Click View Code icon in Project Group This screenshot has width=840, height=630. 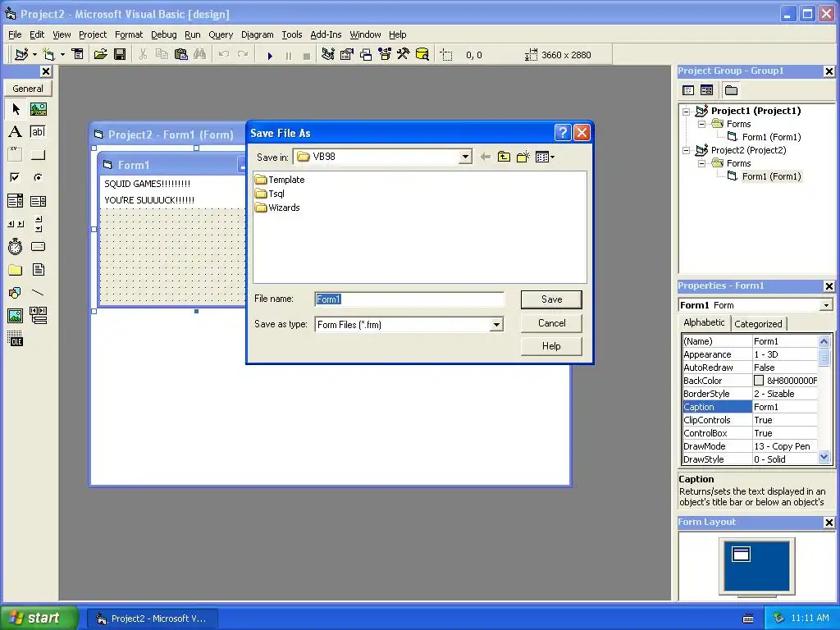click(x=688, y=90)
